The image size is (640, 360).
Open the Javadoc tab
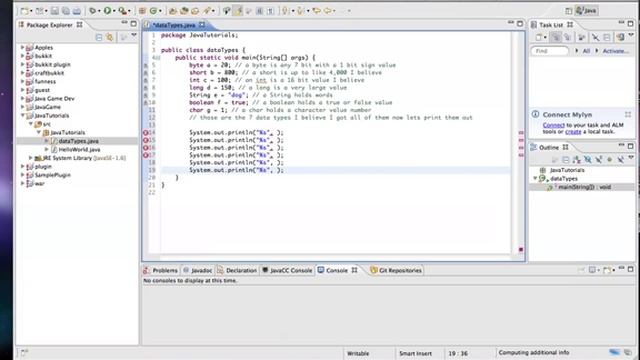tap(198, 270)
